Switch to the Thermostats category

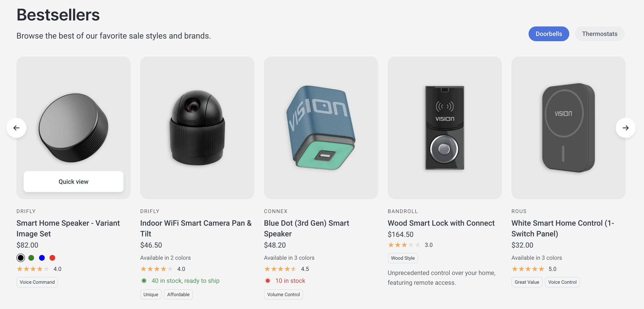click(600, 34)
